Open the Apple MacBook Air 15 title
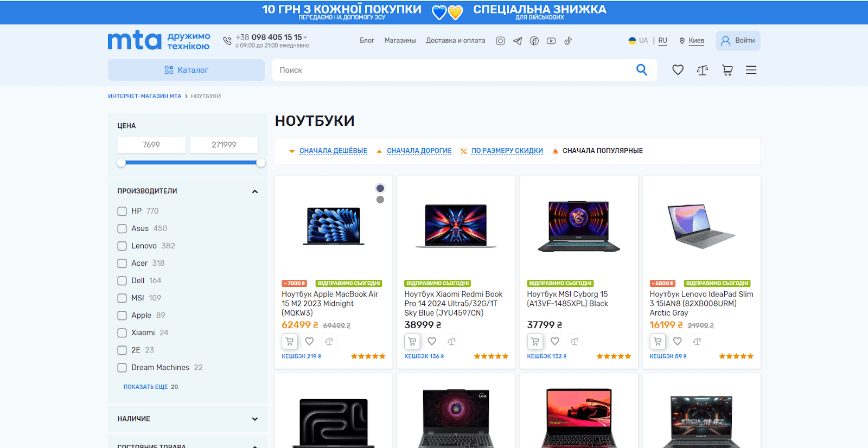 pyautogui.click(x=329, y=304)
